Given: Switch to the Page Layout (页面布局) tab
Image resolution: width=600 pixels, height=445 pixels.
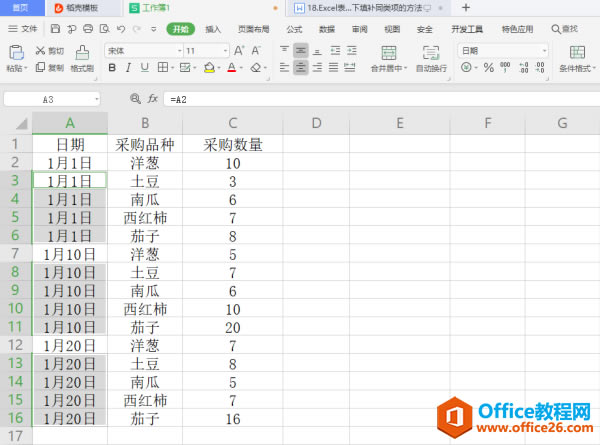Looking at the screenshot, I should coord(253,29).
